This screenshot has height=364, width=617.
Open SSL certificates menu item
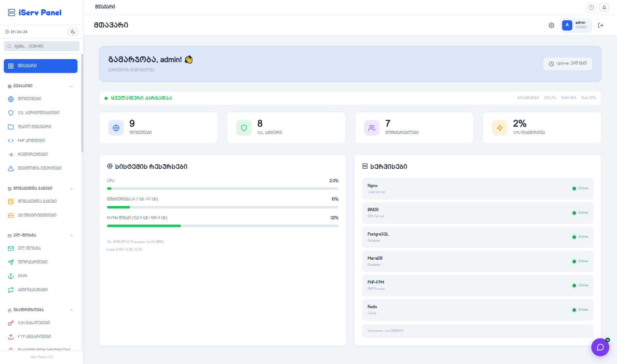point(39,113)
